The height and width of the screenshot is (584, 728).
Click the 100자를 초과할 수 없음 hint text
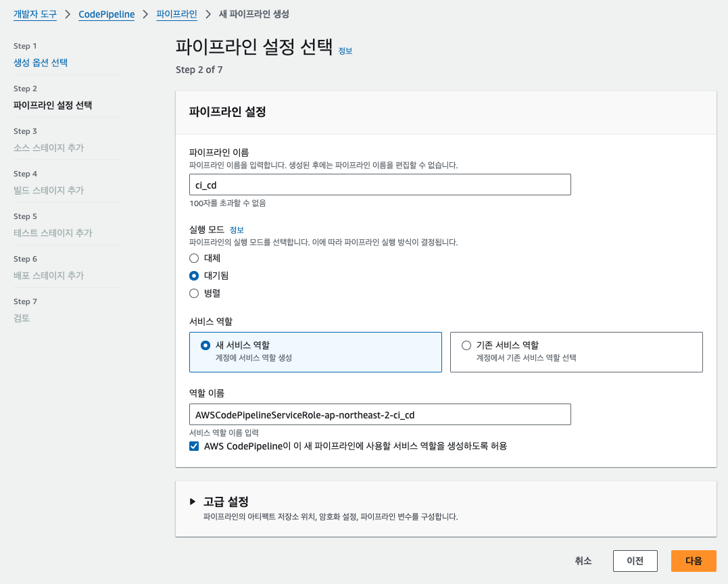[x=228, y=203]
